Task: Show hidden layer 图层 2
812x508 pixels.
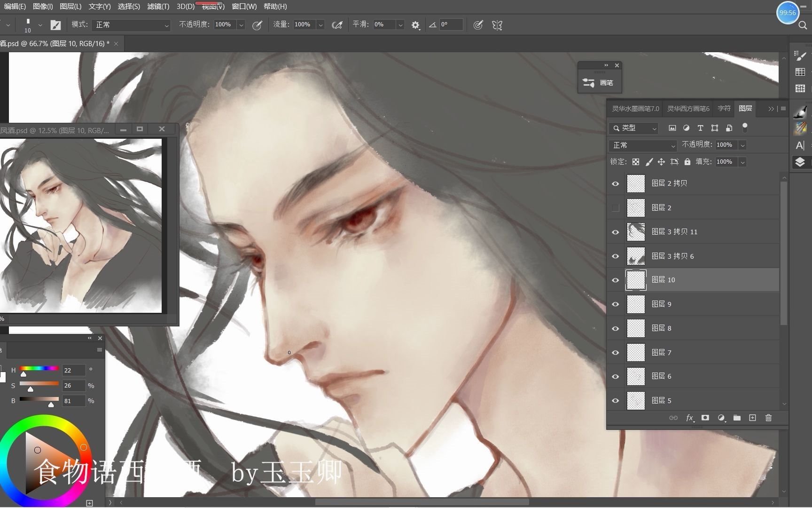Action: pyautogui.click(x=615, y=208)
